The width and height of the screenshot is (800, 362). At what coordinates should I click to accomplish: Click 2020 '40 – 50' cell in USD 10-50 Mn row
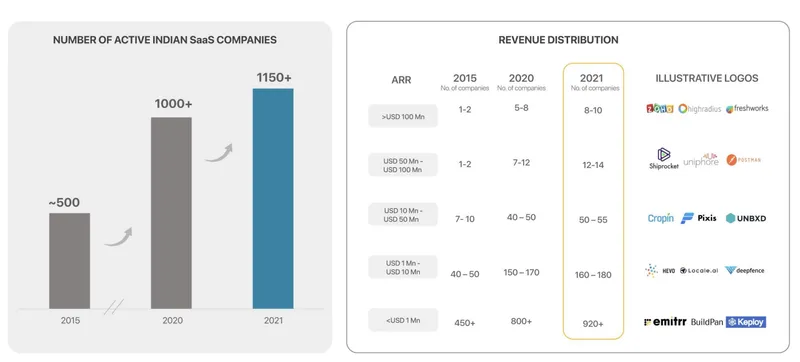[x=521, y=217]
